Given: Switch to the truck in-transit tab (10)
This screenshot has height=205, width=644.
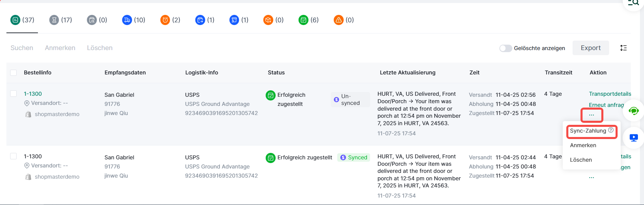Looking at the screenshot, I should coord(127,20).
